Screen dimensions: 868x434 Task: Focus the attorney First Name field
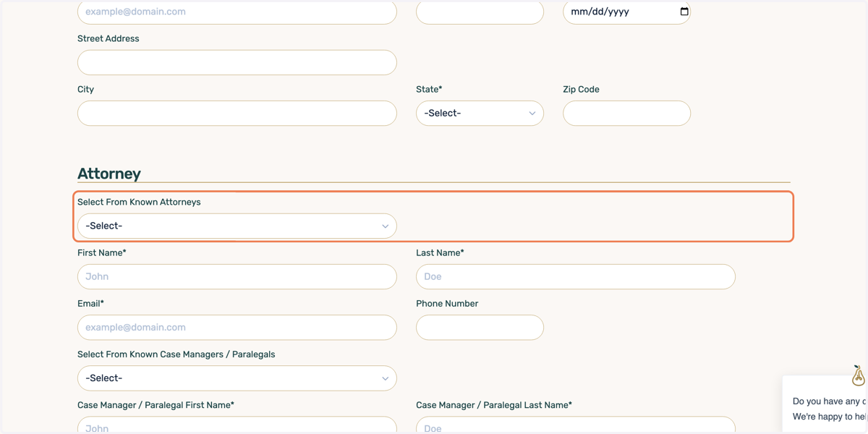click(237, 277)
